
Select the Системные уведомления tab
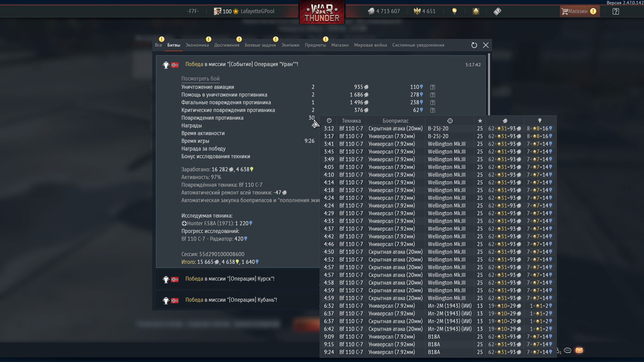(418, 45)
